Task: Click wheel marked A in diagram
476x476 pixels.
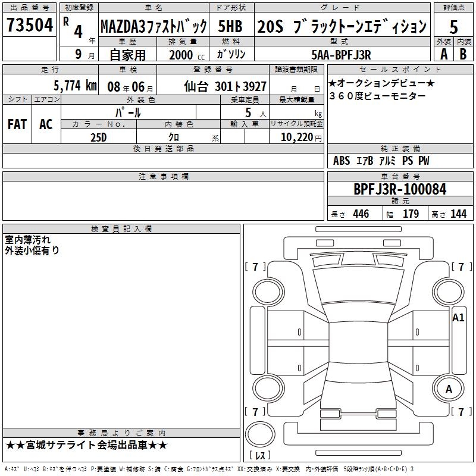Action: pos(449,389)
